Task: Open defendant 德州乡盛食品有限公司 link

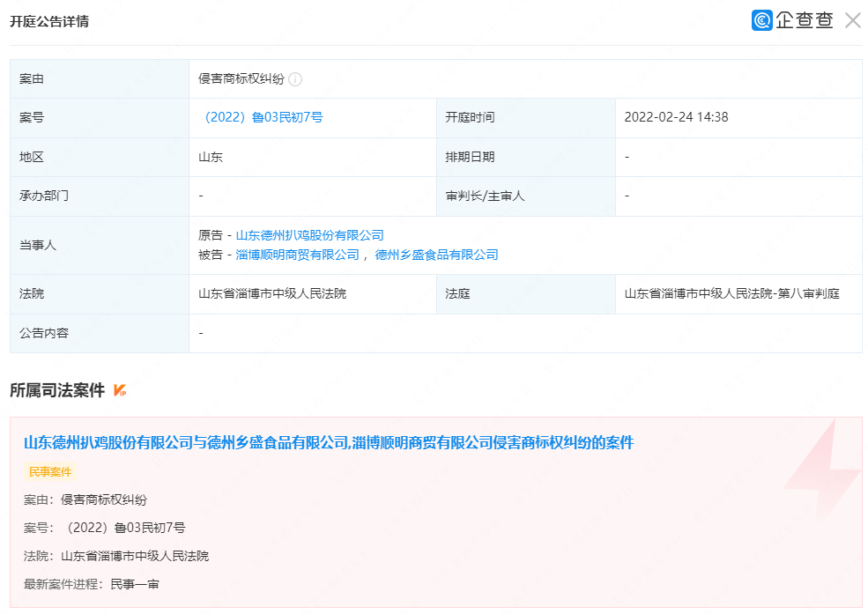Action: (436, 255)
